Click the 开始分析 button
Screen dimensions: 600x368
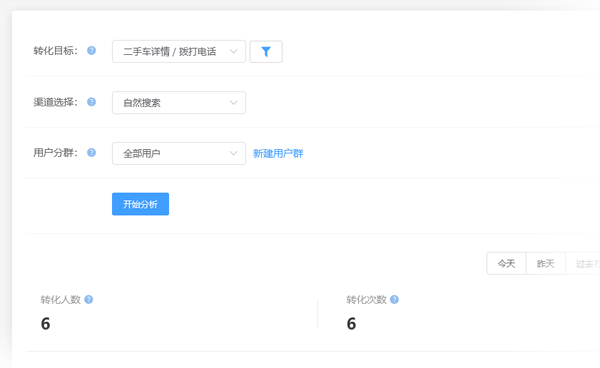[x=140, y=204]
